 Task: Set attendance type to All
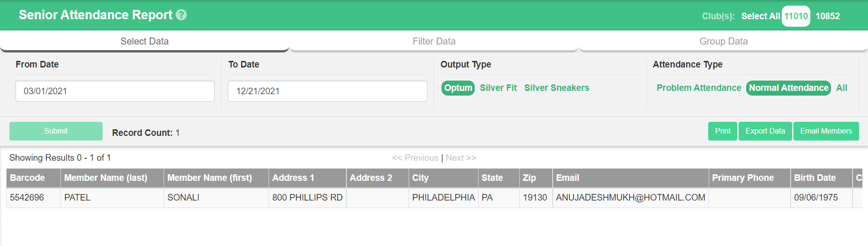(842, 88)
